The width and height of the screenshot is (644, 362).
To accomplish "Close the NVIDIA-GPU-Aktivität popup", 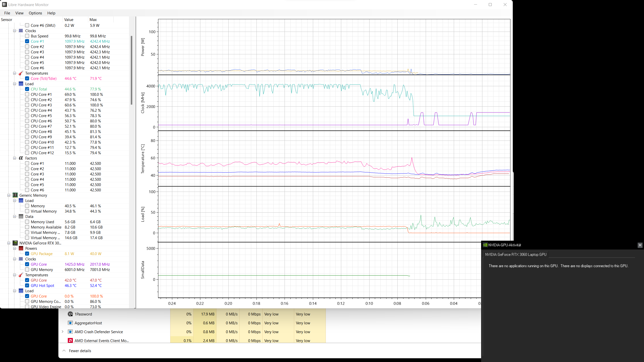I will point(640,245).
